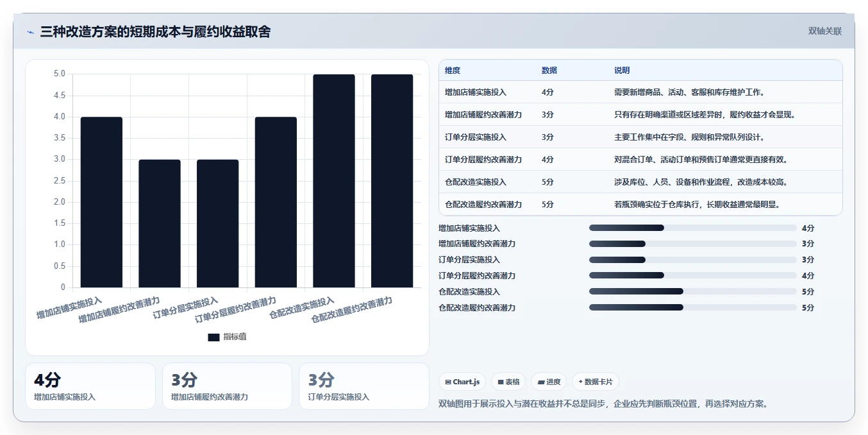Select table cell 增加店铺实施投入

476,92
